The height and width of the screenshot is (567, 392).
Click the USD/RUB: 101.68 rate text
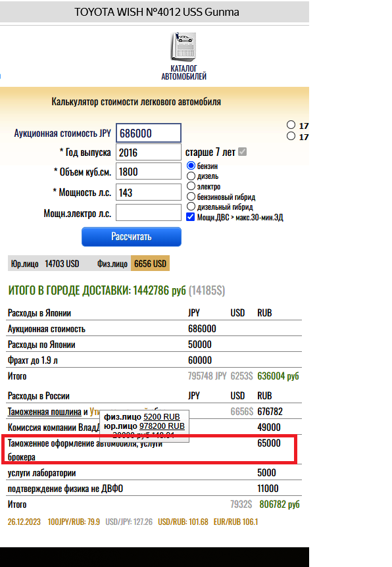pyautogui.click(x=183, y=522)
